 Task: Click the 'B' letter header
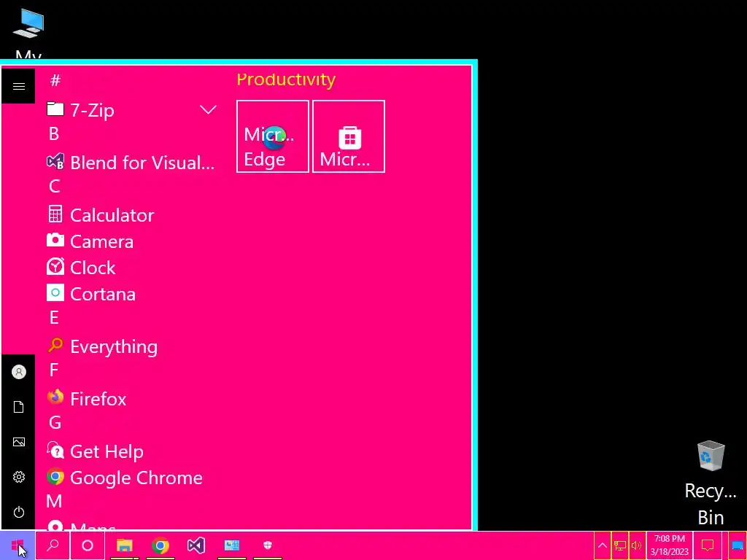54,133
